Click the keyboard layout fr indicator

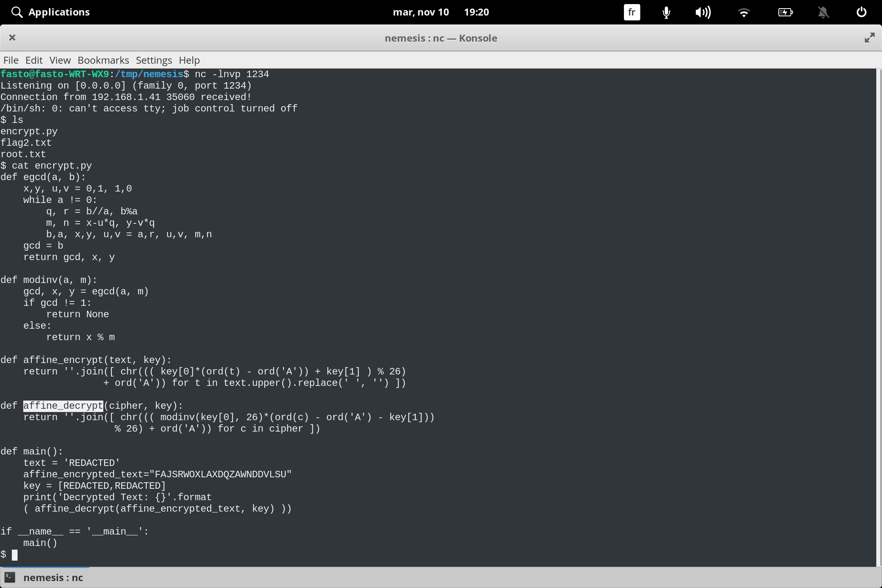coord(631,12)
